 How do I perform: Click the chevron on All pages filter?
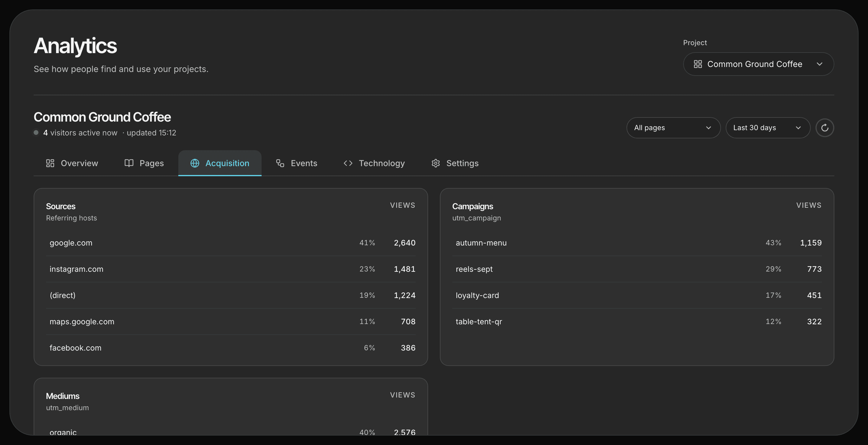[x=708, y=128]
